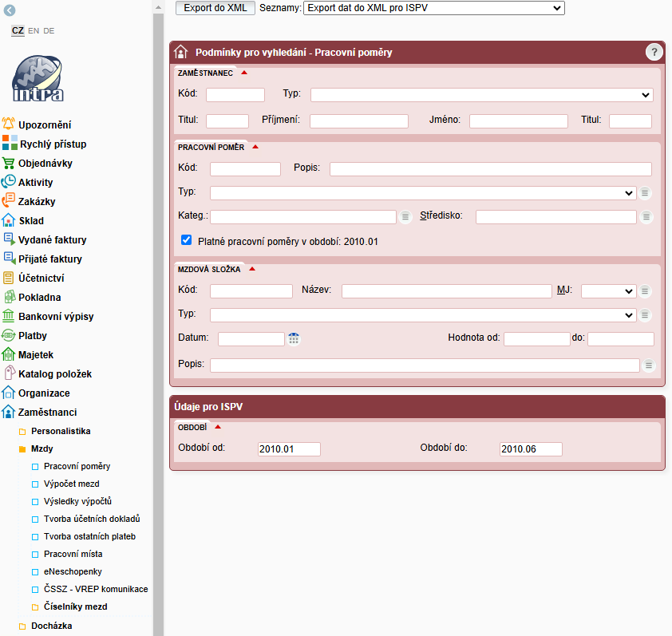Open the employee Typ dropdown
The image size is (672, 636).
(481, 95)
